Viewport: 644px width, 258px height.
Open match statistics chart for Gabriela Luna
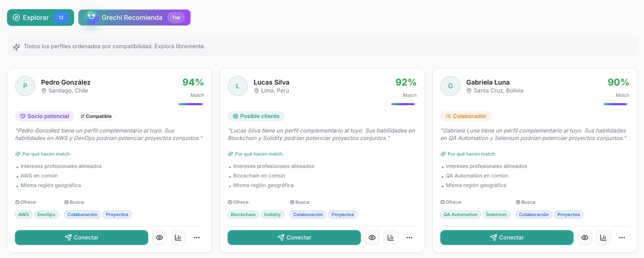click(603, 238)
